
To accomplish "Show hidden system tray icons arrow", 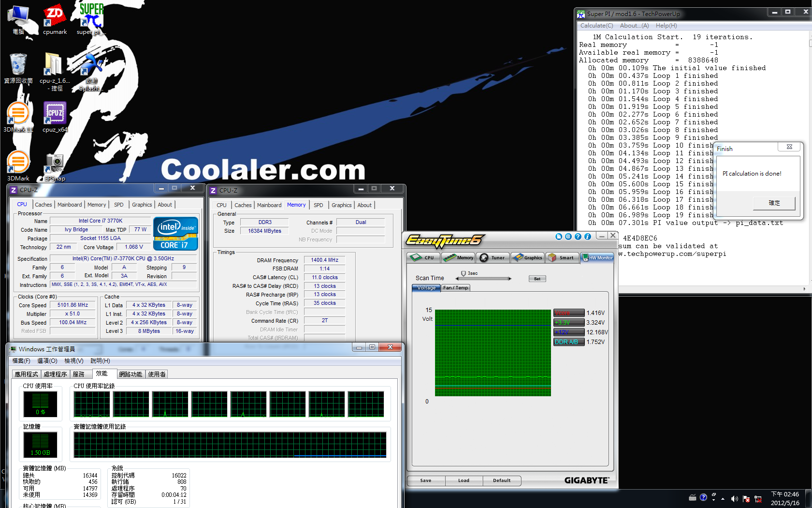I will [723, 498].
